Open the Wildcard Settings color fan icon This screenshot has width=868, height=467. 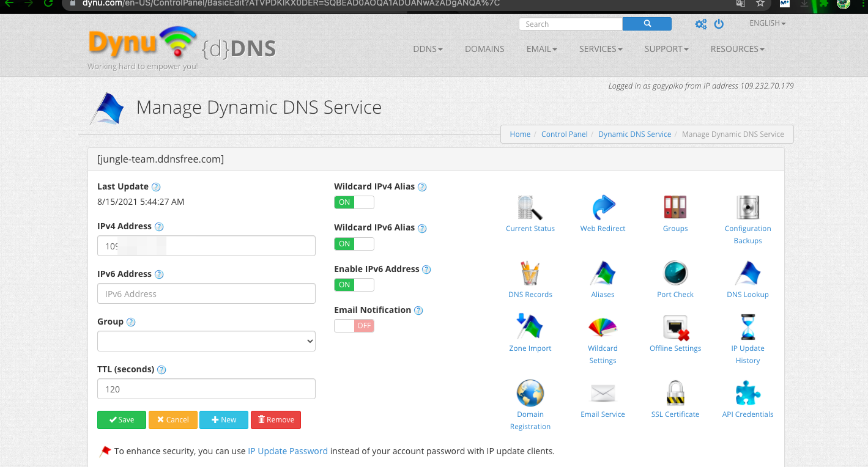tap(603, 328)
